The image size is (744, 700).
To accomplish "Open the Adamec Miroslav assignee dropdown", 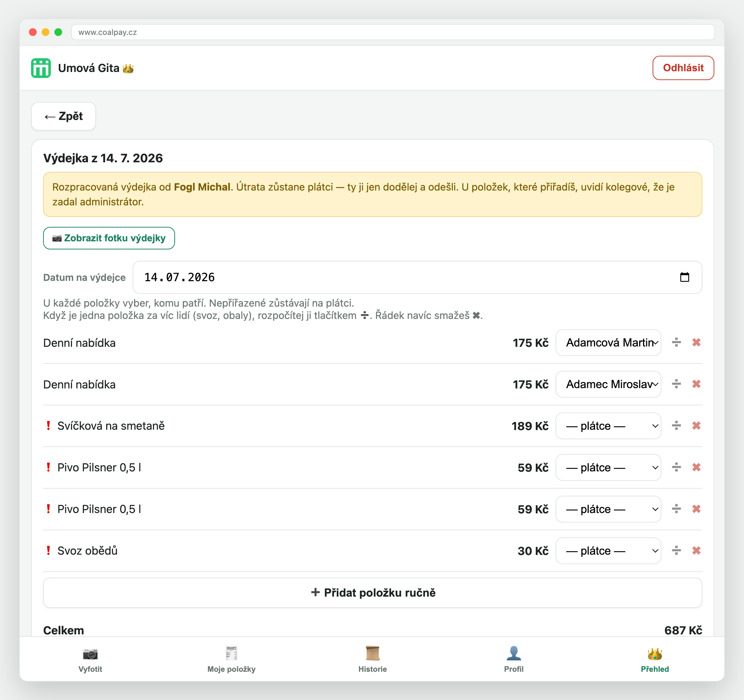I will click(608, 384).
